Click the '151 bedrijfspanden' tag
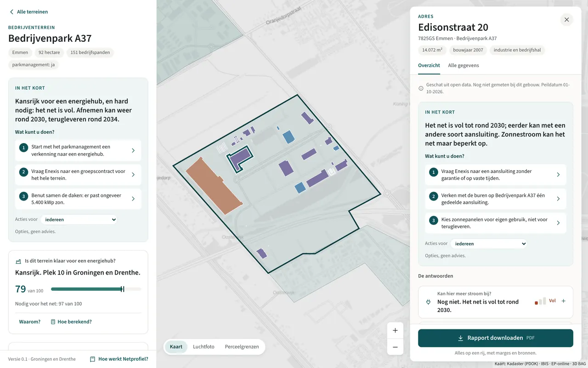This screenshot has width=588, height=368. [x=90, y=52]
